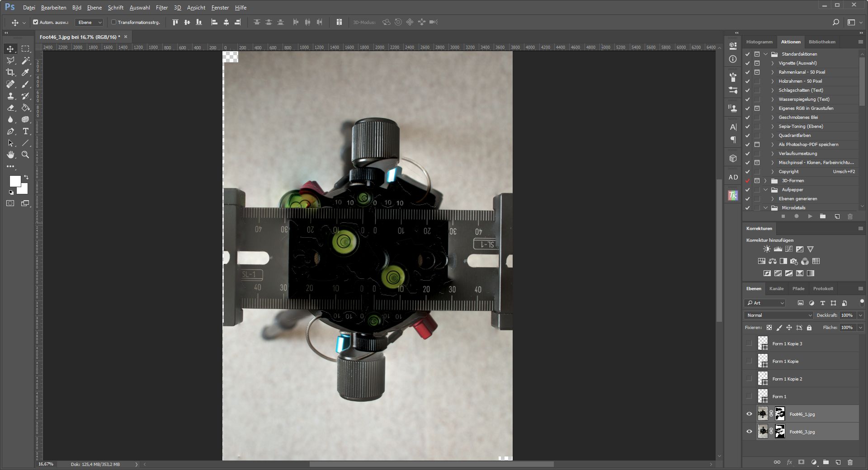Viewport: 868px width, 470px height.
Task: Click the foreground color swatch
Action: 15,181
